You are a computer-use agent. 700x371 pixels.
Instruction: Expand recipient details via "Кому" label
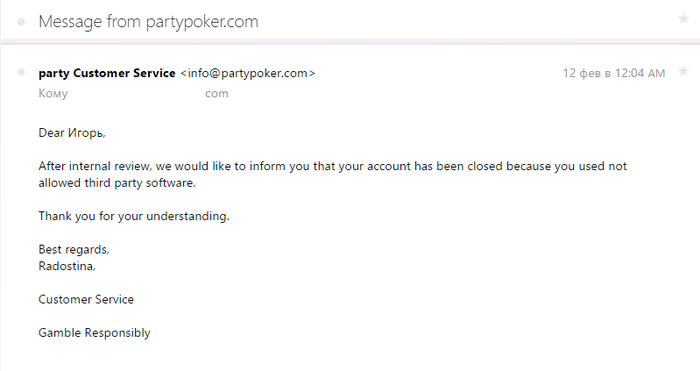[x=53, y=94]
